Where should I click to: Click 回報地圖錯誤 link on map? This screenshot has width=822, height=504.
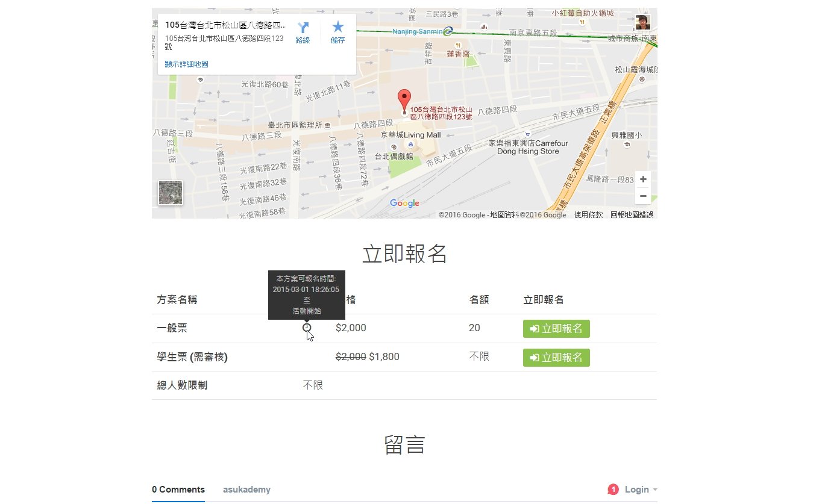[631, 215]
